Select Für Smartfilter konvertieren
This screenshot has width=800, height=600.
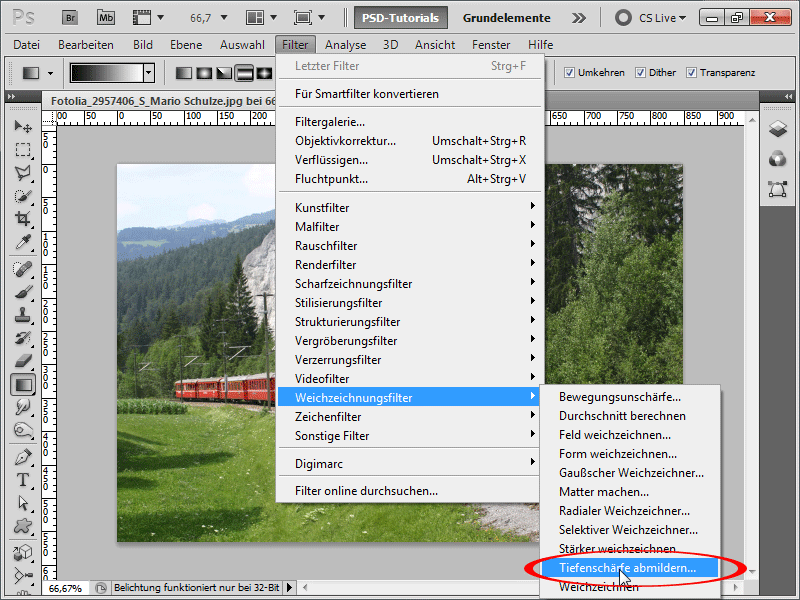(x=410, y=94)
